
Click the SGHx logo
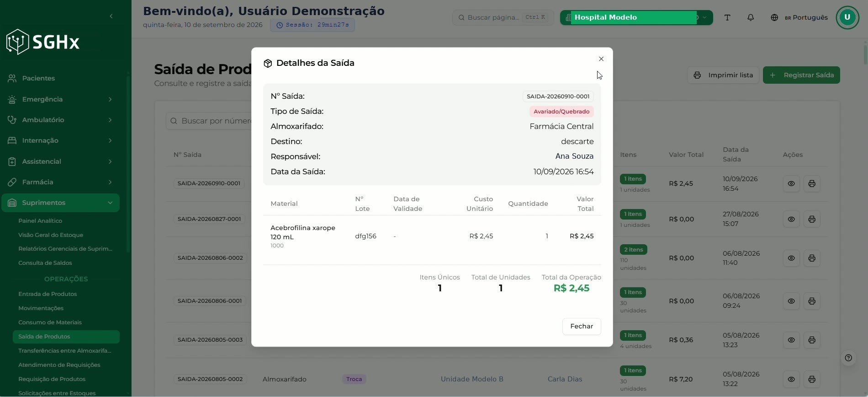coord(43,42)
